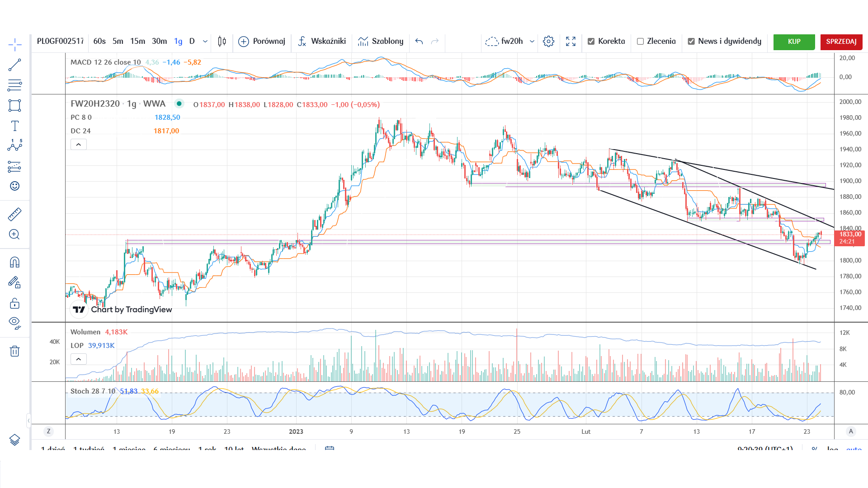Image resolution: width=868 pixels, height=488 pixels.
Task: Click the red SPRZEDAJ sell button
Action: [841, 42]
